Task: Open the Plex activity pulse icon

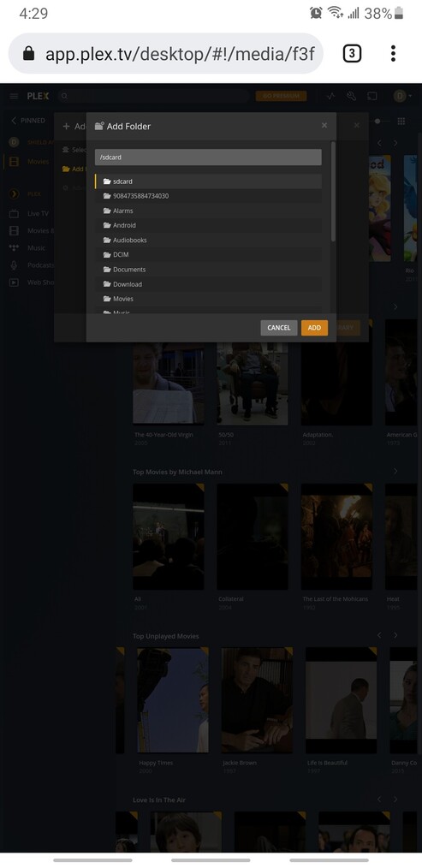Action: 330,96
